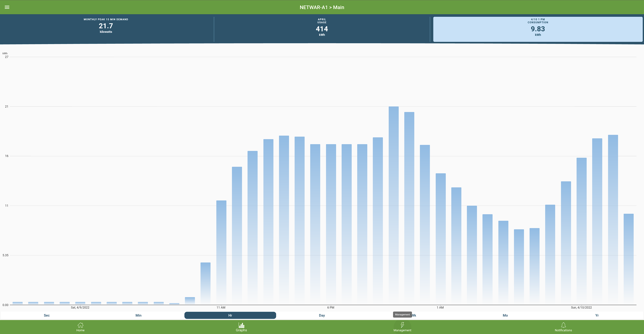
Task: Select the Min time scale tab
Action: pyautogui.click(x=138, y=315)
